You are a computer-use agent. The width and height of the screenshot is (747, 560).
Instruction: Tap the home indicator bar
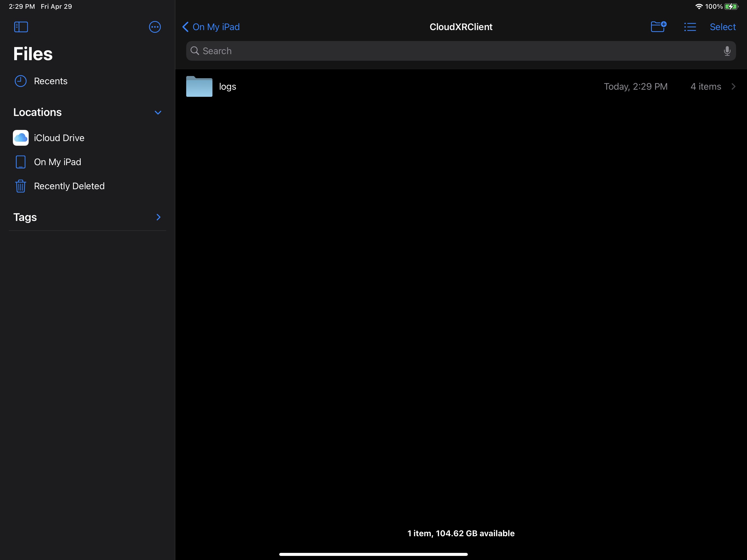click(x=373, y=554)
